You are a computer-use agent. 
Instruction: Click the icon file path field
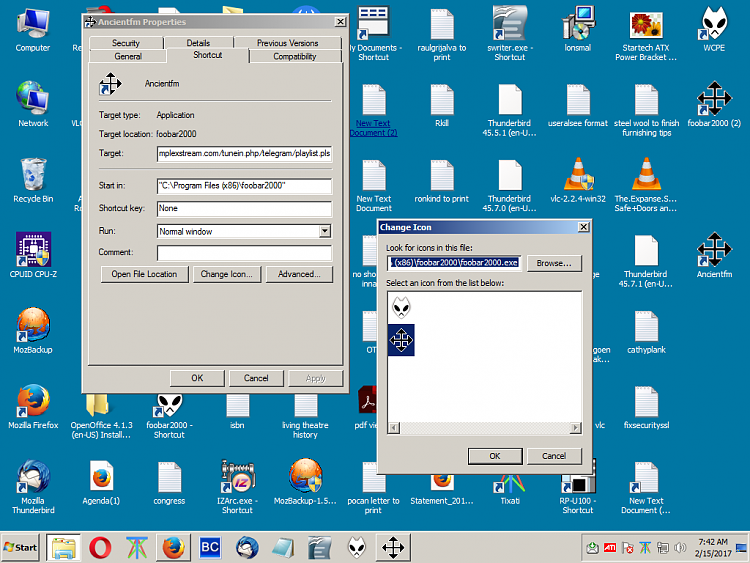(x=454, y=263)
